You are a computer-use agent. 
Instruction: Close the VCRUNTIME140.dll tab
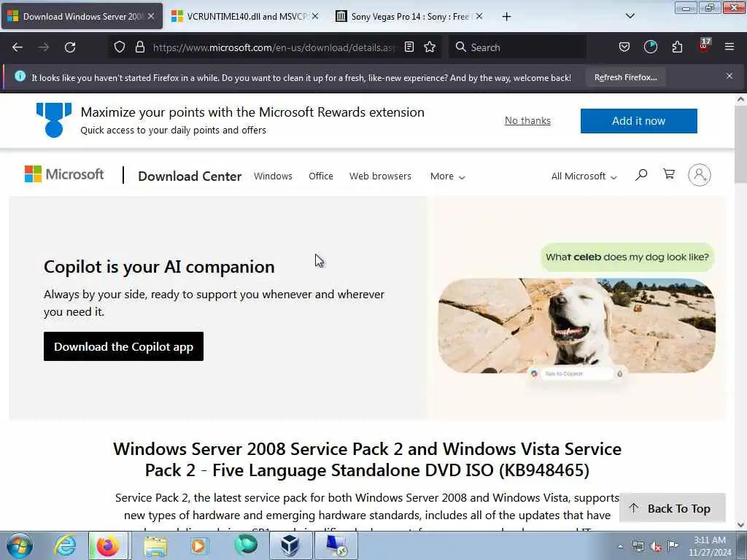point(315,16)
